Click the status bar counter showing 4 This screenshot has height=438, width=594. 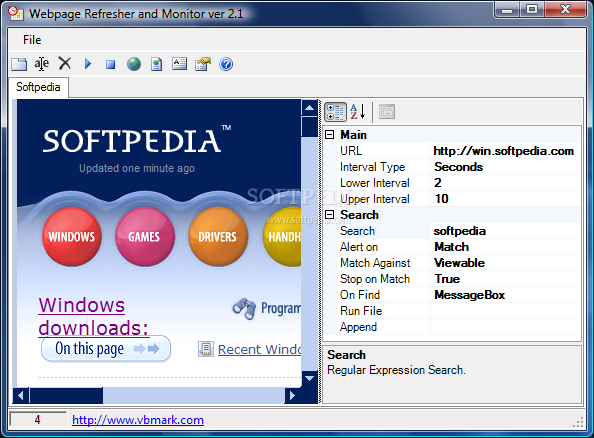point(38,419)
